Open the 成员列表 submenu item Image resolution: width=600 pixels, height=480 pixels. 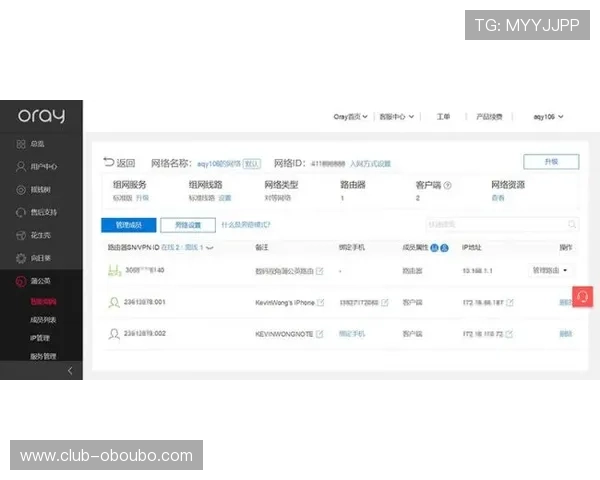pos(43,320)
